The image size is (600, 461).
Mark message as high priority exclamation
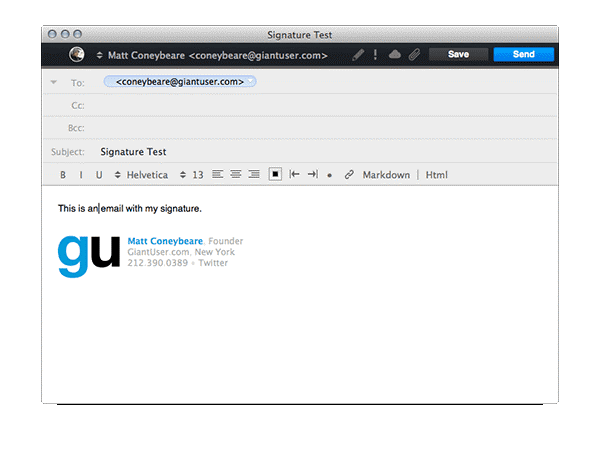375,55
